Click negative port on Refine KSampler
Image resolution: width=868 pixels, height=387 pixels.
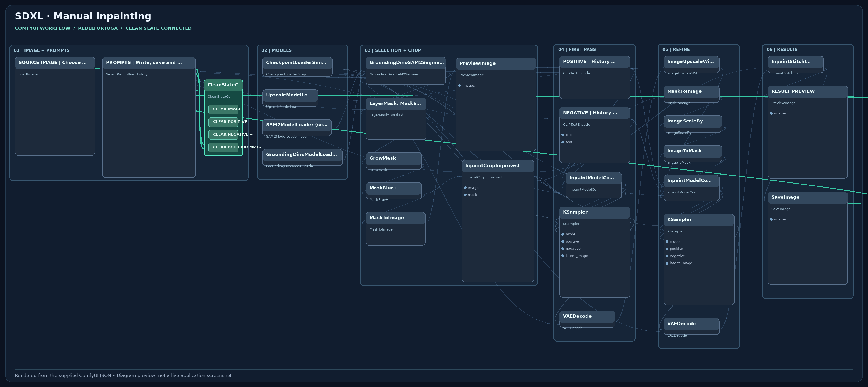(x=667, y=256)
